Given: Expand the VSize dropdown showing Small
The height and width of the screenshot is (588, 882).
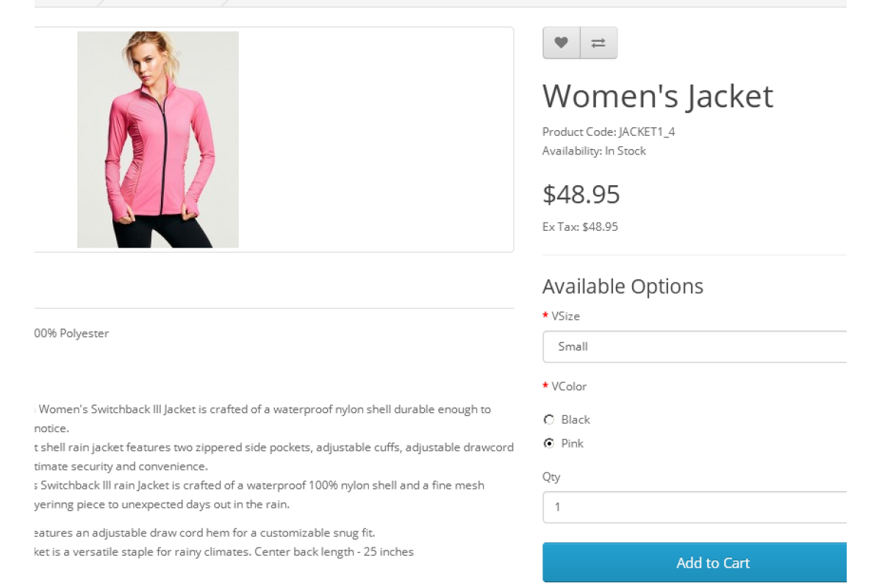Looking at the screenshot, I should pyautogui.click(x=695, y=347).
